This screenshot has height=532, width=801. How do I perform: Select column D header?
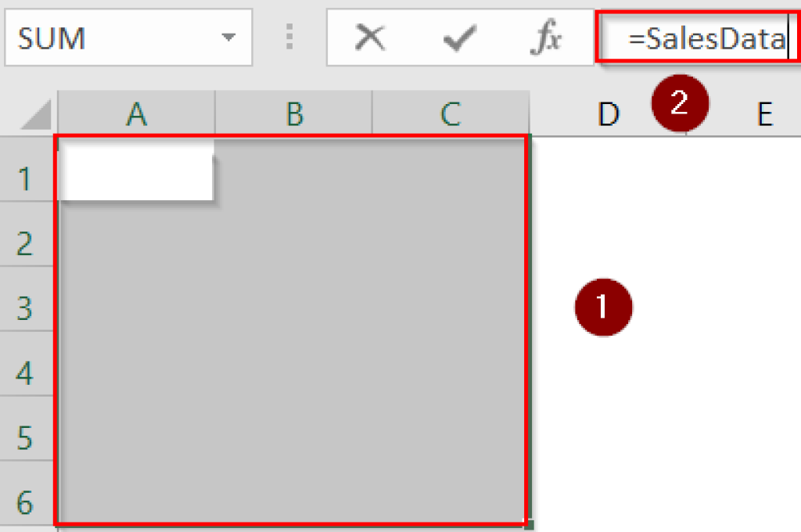point(608,115)
